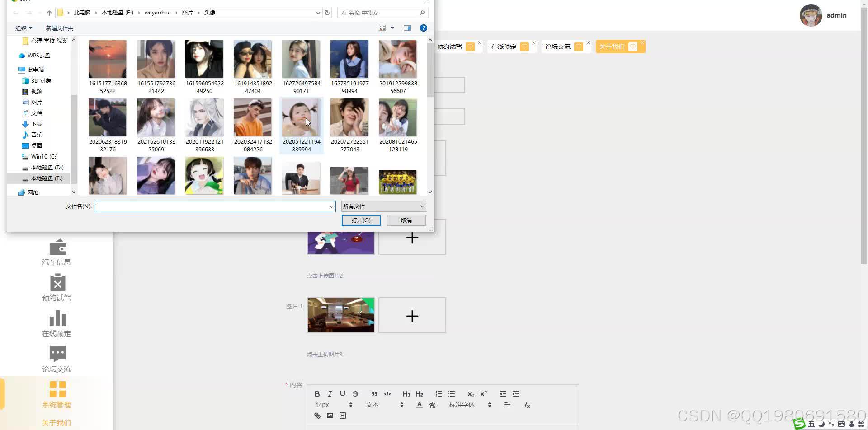This screenshot has height=430, width=868.
Task: Open the 所有文件 file type dropdown
Action: click(x=383, y=206)
